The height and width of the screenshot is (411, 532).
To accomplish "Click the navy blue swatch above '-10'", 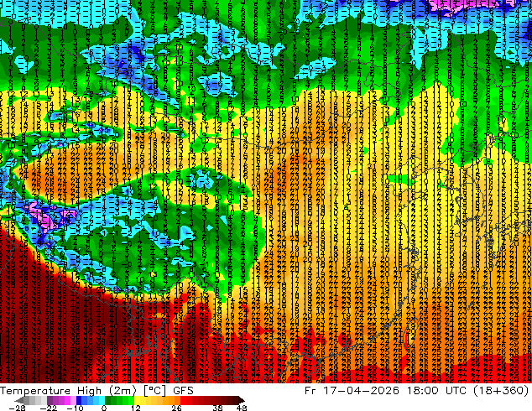I will 79,400.
